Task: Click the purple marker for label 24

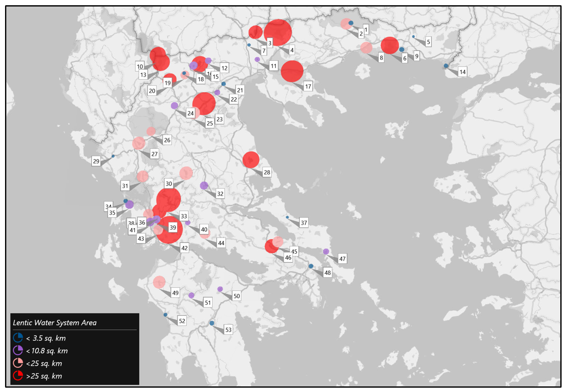Action: click(174, 106)
